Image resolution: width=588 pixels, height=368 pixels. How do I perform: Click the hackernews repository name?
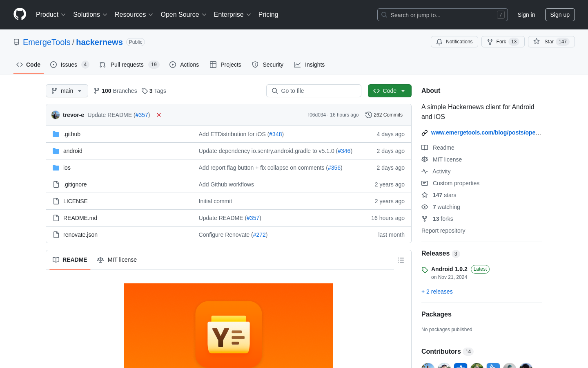99,42
